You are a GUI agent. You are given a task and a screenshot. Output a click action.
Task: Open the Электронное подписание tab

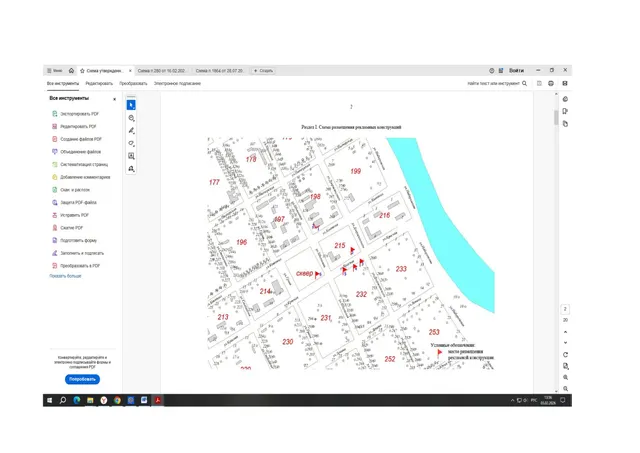point(177,83)
